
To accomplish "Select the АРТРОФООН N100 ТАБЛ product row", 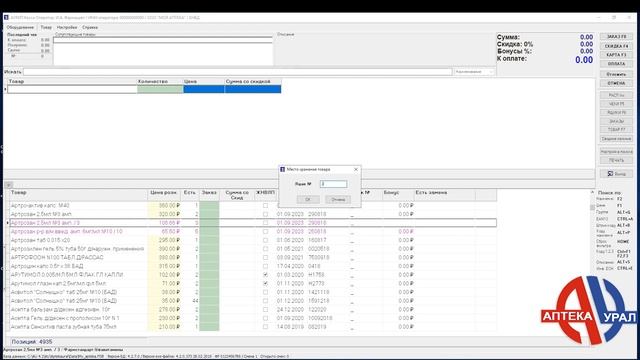I will (x=253, y=258).
